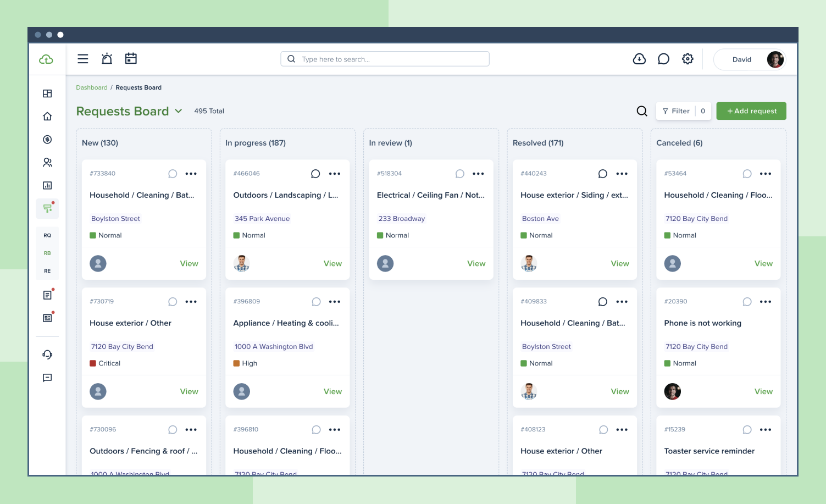
Task: Open comments on request #733840
Action: tap(173, 174)
